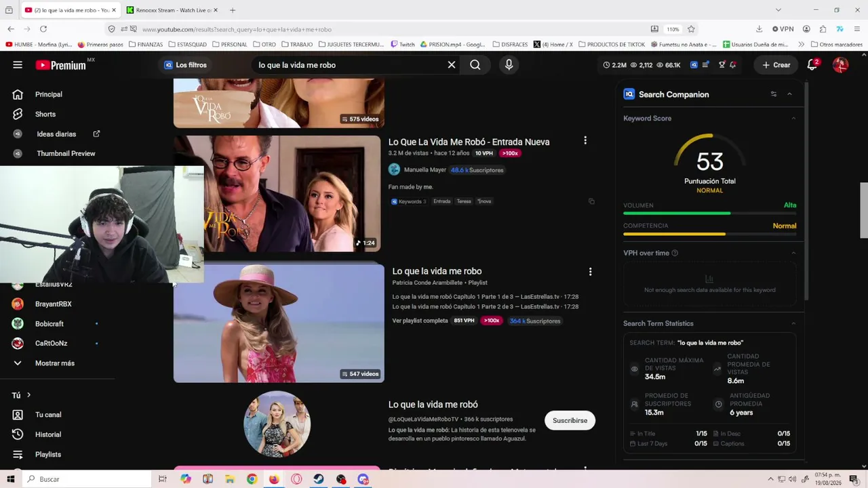
Task: Open Los filtros extension button
Action: (185, 65)
